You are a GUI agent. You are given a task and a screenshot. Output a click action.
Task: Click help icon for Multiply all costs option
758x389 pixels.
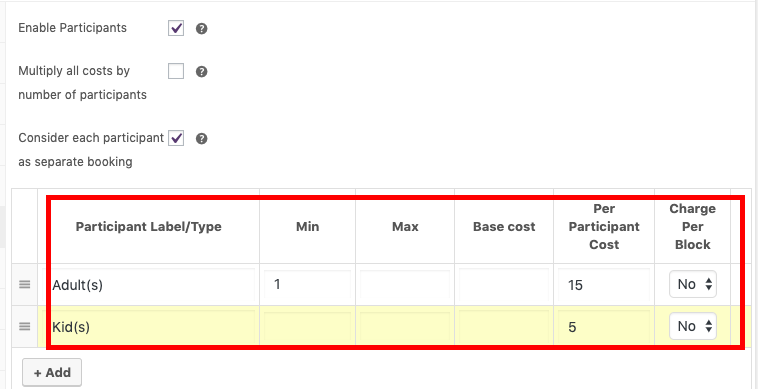(x=202, y=72)
